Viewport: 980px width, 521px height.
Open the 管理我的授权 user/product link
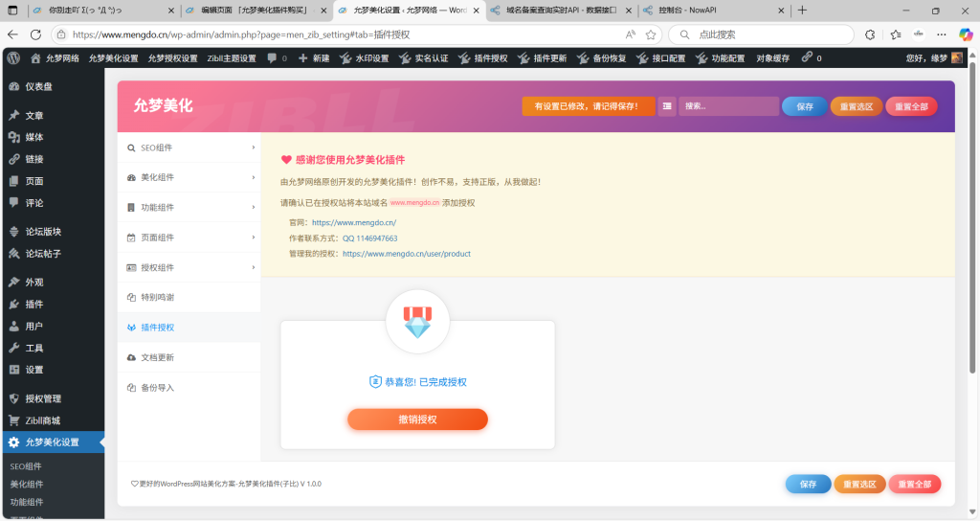(x=406, y=254)
